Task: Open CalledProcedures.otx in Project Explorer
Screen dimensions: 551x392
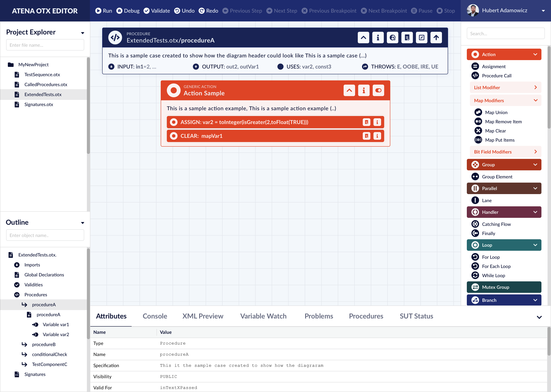Action: [x=46, y=84]
